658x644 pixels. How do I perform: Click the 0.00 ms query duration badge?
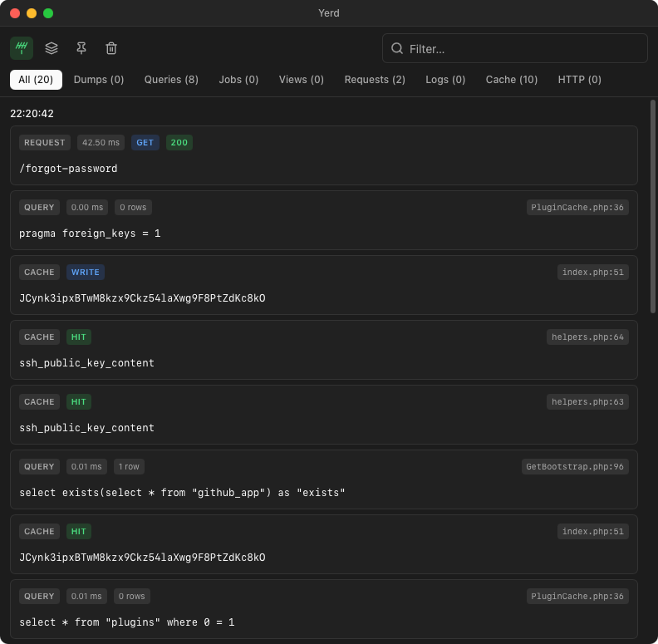[x=87, y=208]
